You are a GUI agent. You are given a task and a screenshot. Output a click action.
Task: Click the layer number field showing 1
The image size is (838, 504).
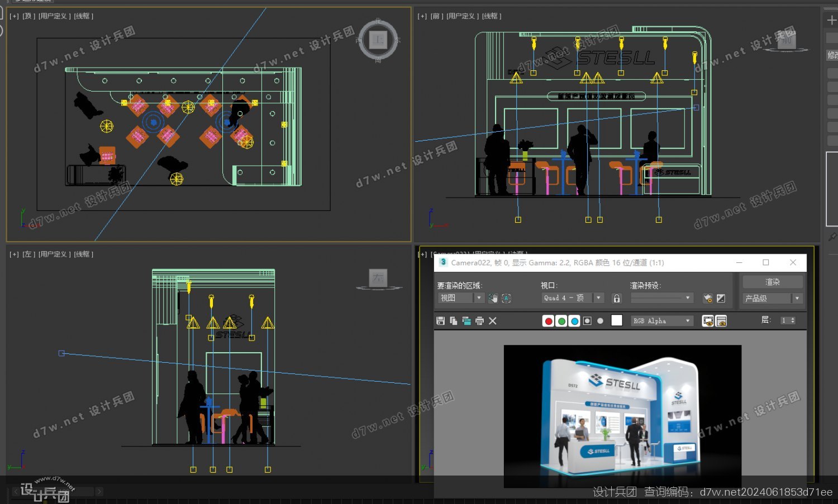pyautogui.click(x=784, y=320)
